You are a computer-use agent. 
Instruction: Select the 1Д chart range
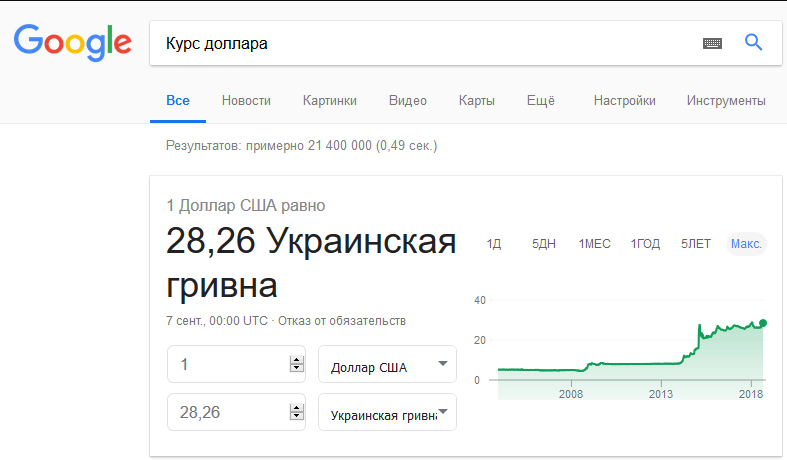494,244
